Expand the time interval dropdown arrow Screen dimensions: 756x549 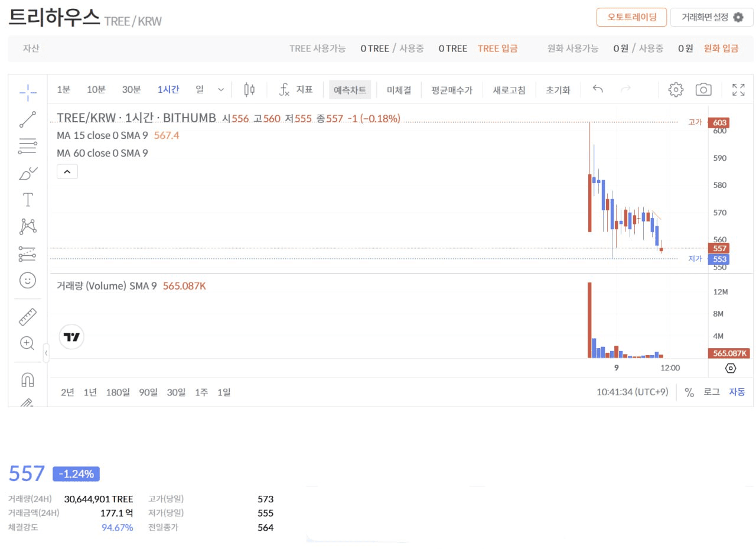click(x=221, y=90)
